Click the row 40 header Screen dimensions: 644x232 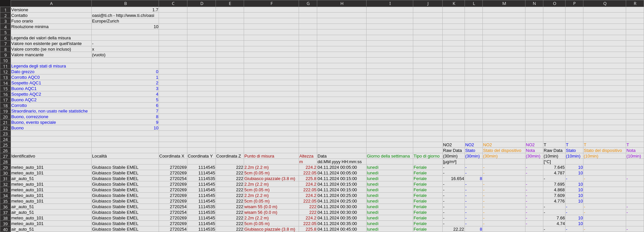(5, 229)
